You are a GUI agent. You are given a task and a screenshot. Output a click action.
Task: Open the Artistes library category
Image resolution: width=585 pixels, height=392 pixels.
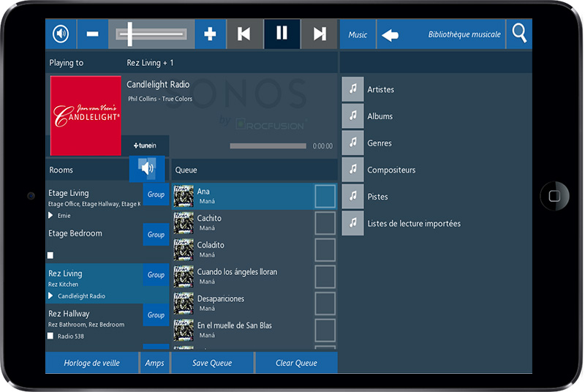(380, 89)
